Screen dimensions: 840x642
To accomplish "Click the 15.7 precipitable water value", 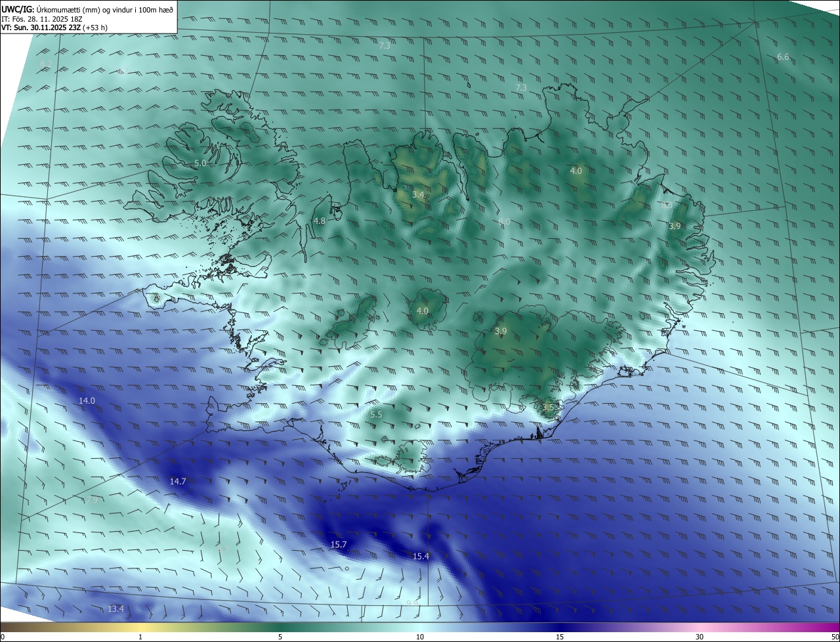I will (339, 545).
